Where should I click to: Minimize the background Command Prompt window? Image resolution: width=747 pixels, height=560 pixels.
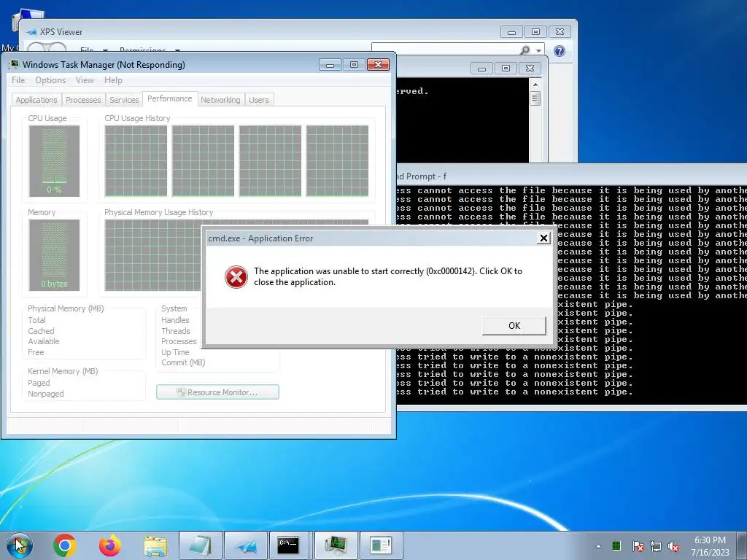[x=481, y=69]
